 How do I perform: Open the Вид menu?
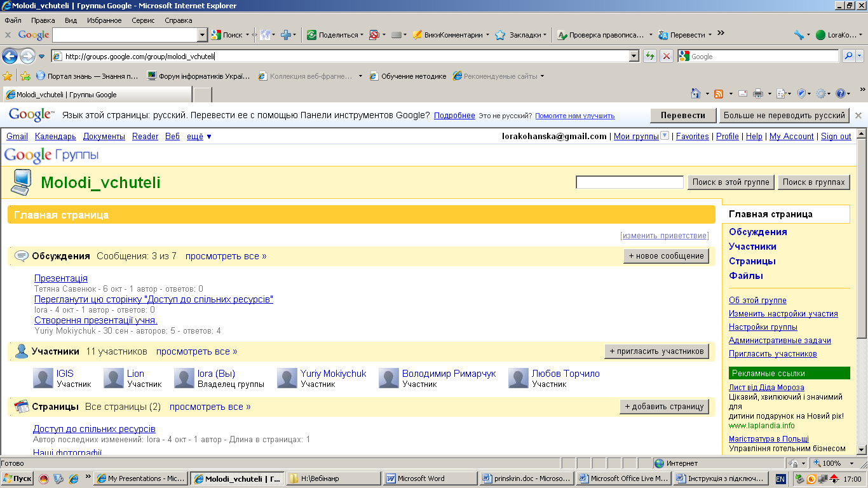point(71,20)
